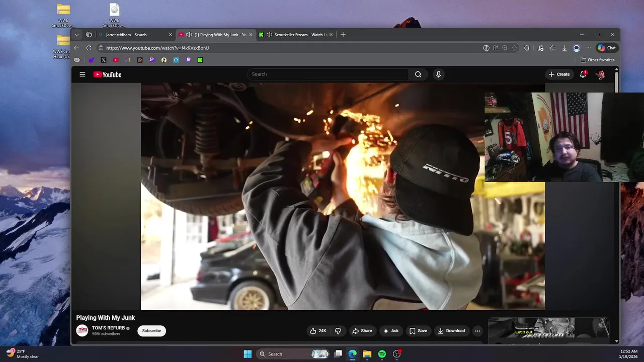644x362 pixels.
Task: Open the first gray bookmark in favorites bar
Action: [x=77, y=60]
